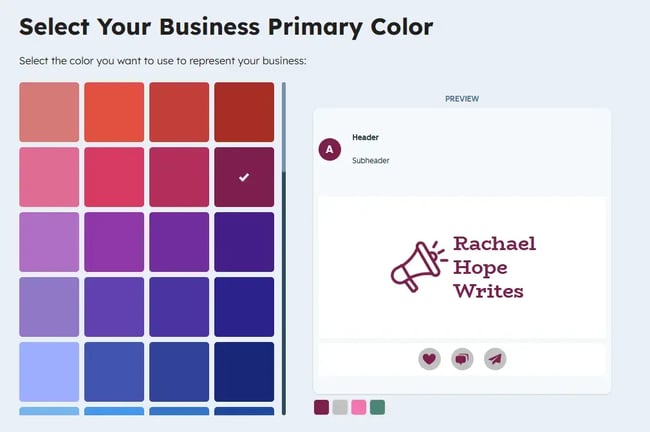
Task: Pick the dark indigo swatch in the third row
Action: pos(244,242)
